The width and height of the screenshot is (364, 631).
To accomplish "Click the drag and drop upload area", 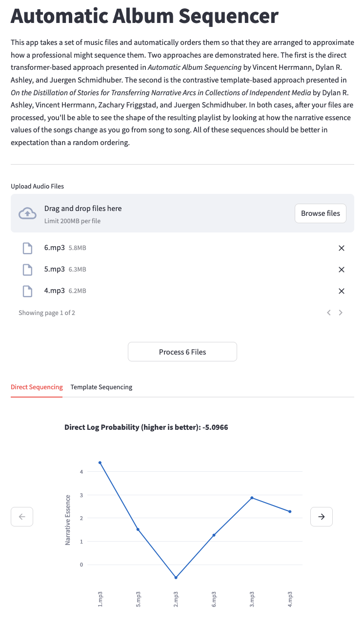I will click(x=182, y=213).
